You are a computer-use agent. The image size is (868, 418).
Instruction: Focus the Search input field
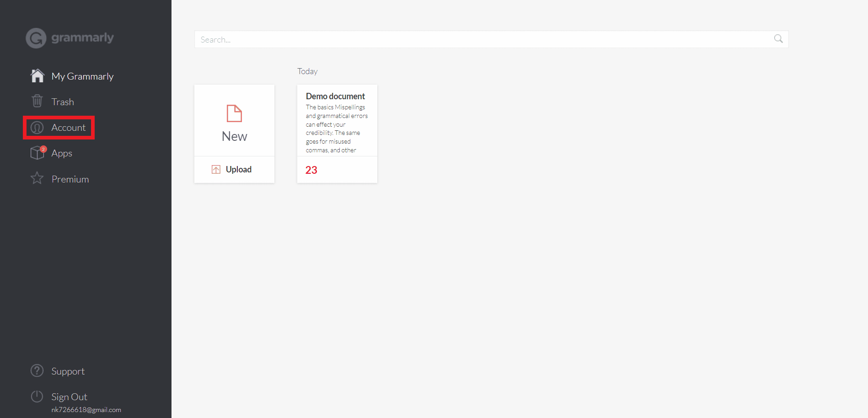click(x=491, y=39)
